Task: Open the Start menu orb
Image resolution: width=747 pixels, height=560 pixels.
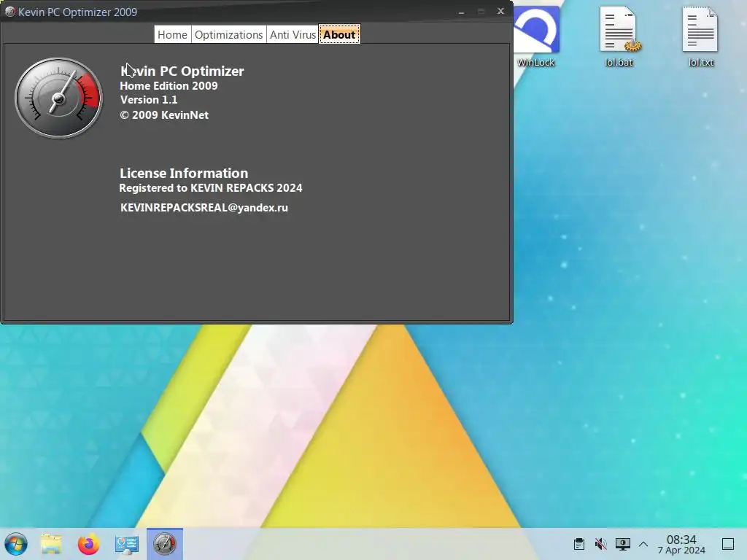Action: (16, 544)
